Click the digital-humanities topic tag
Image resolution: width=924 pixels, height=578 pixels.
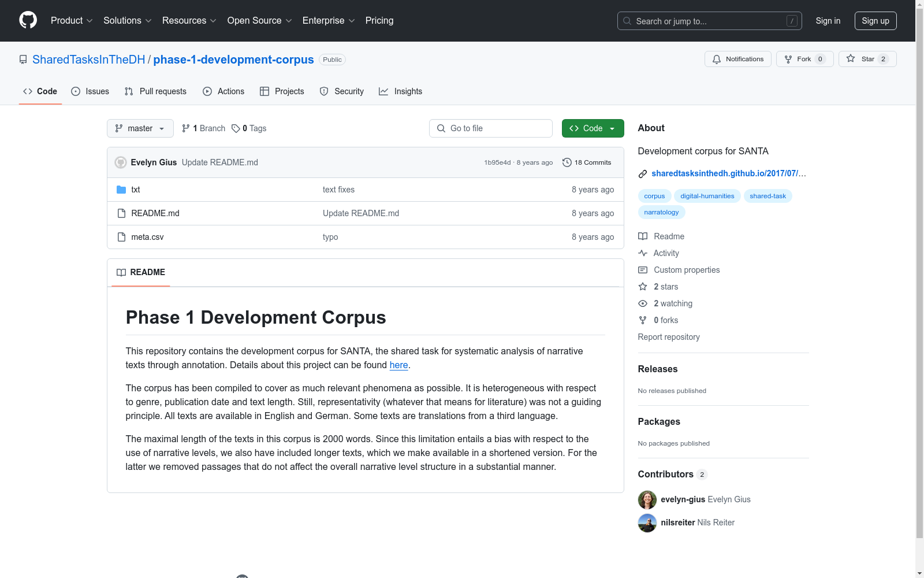[707, 196]
